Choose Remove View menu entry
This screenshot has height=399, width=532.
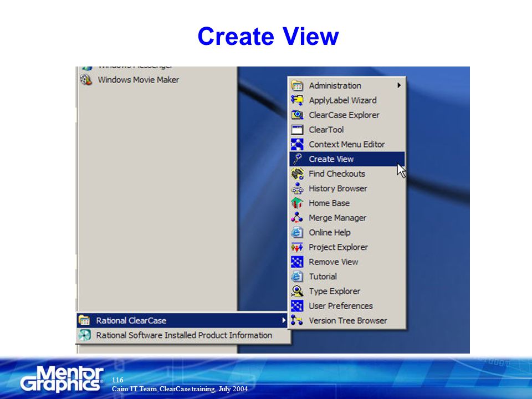[347, 262]
